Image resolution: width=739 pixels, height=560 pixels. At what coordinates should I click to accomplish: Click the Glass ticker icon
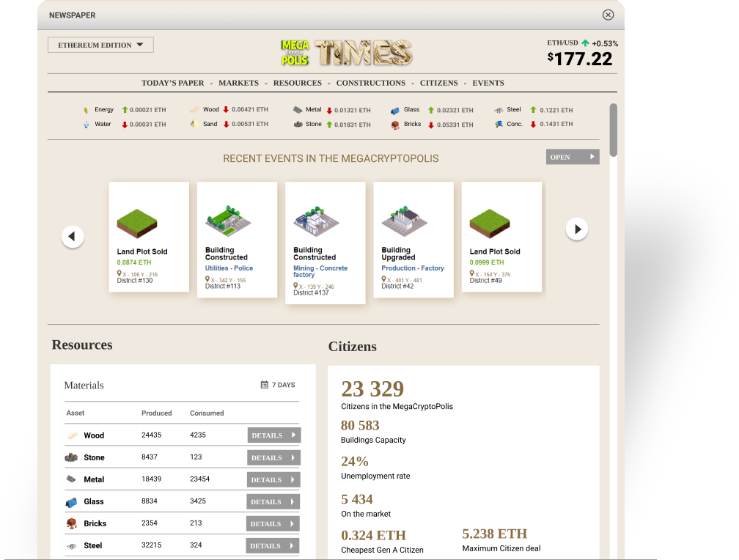[395, 111]
